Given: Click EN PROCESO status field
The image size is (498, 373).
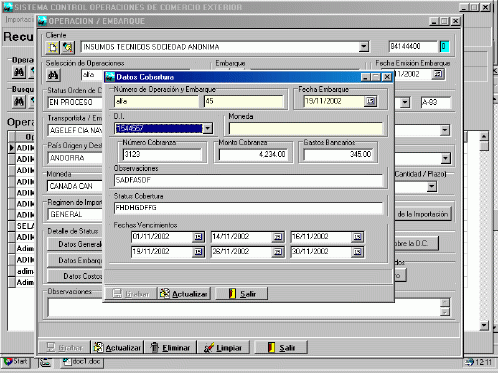Looking at the screenshot, I should click(x=75, y=102).
